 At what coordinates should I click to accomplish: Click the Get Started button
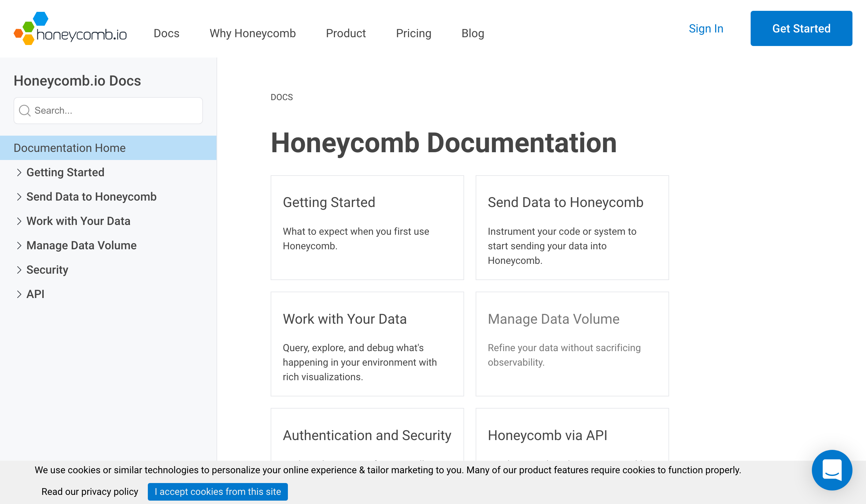point(801,28)
